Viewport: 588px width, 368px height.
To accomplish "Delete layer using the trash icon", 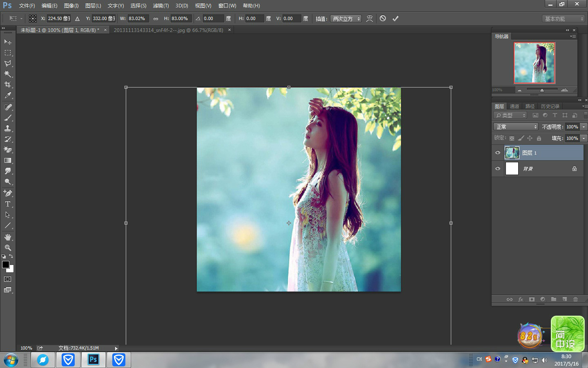I will click(575, 299).
